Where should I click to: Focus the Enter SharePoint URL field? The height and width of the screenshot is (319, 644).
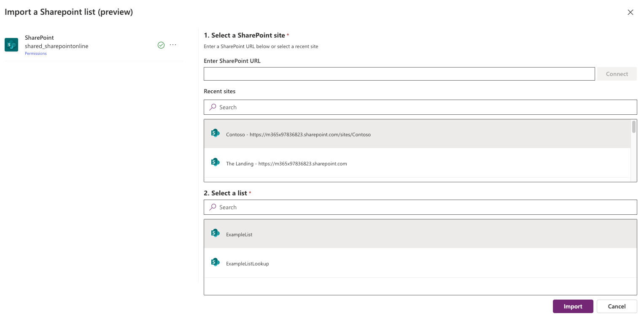click(399, 74)
